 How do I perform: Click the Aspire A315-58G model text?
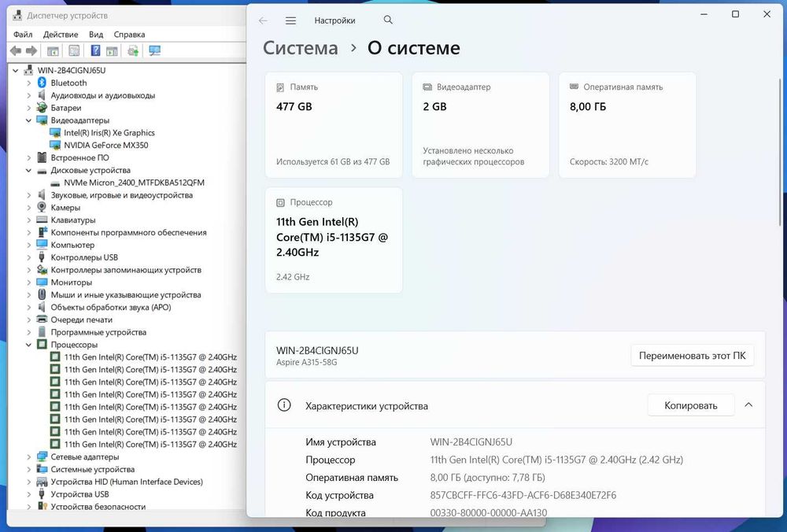pyautogui.click(x=307, y=362)
